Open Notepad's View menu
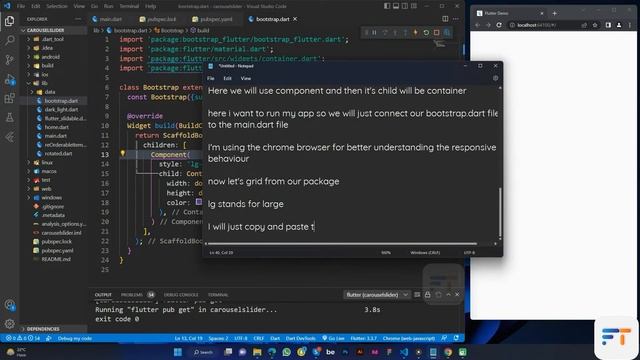This screenshot has width=640, height=360. point(246,78)
